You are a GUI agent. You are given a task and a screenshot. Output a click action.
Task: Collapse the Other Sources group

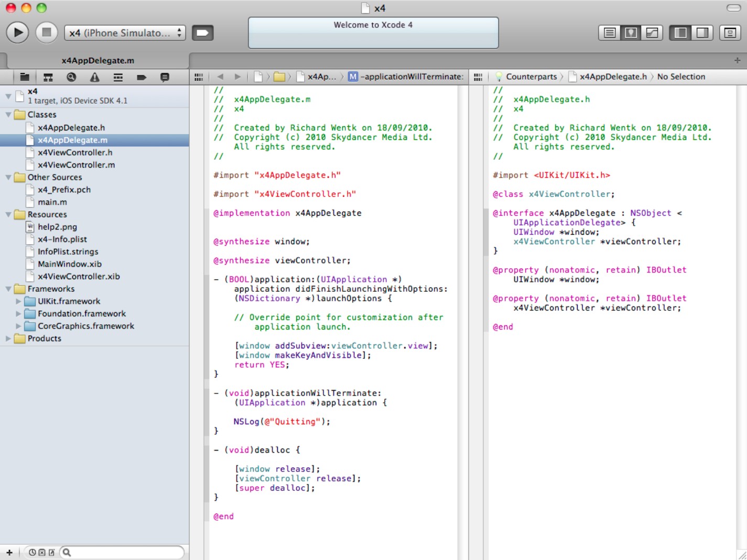(x=8, y=177)
